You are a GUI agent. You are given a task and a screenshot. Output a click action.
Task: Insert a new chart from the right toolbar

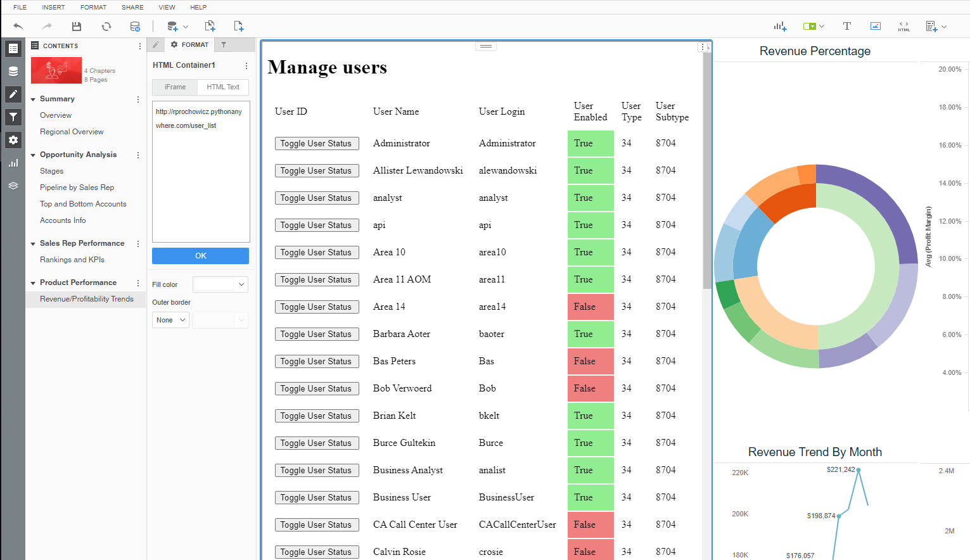click(x=779, y=26)
